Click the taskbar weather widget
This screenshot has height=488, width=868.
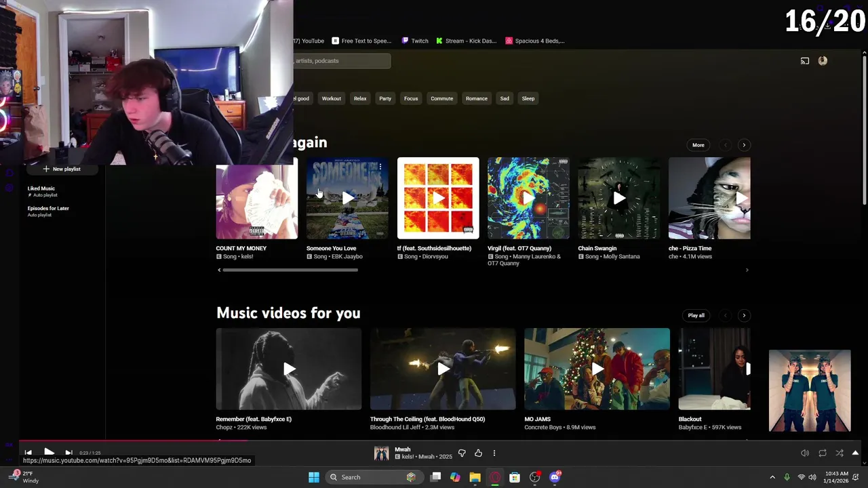(24, 477)
